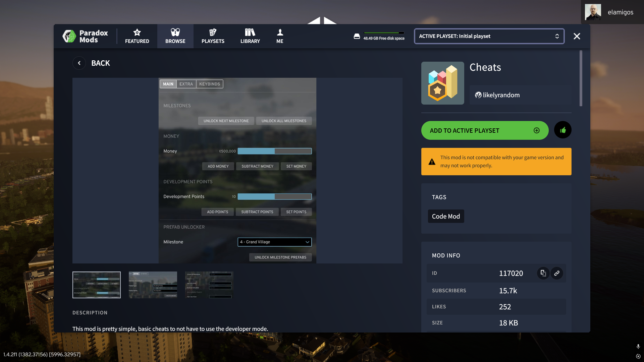Click the 15.7k subscribers value
The image size is (644, 362).
508,291
